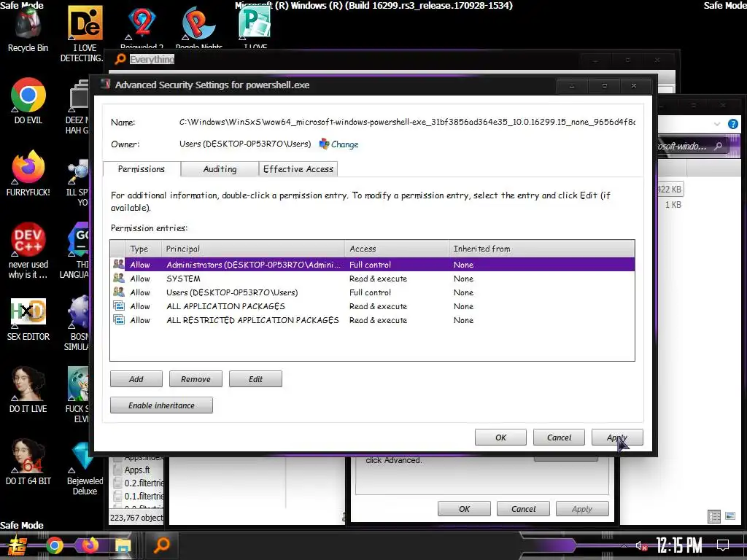Click the large icons view button in Explorer
This screenshot has height=560, width=747.
tap(729, 516)
